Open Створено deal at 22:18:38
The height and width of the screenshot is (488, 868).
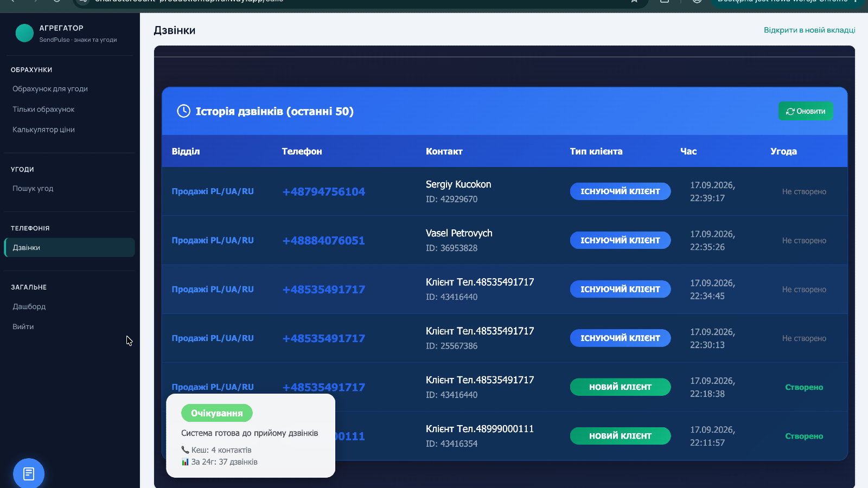coord(804,387)
